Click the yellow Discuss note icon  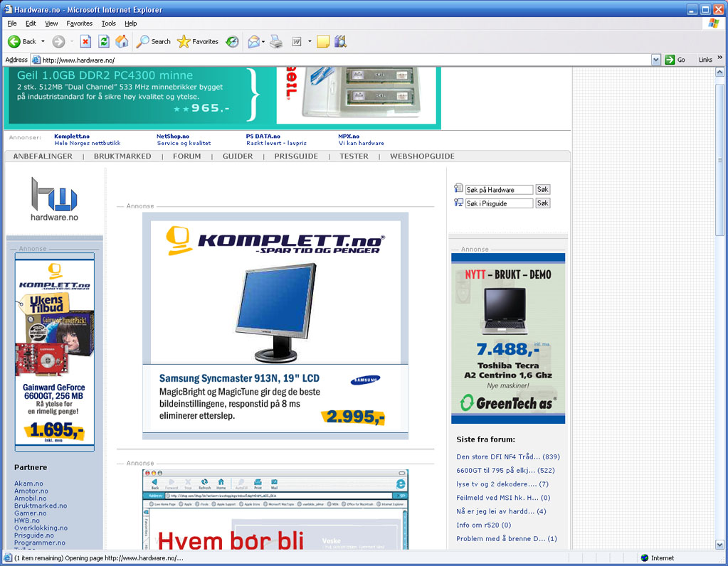323,42
